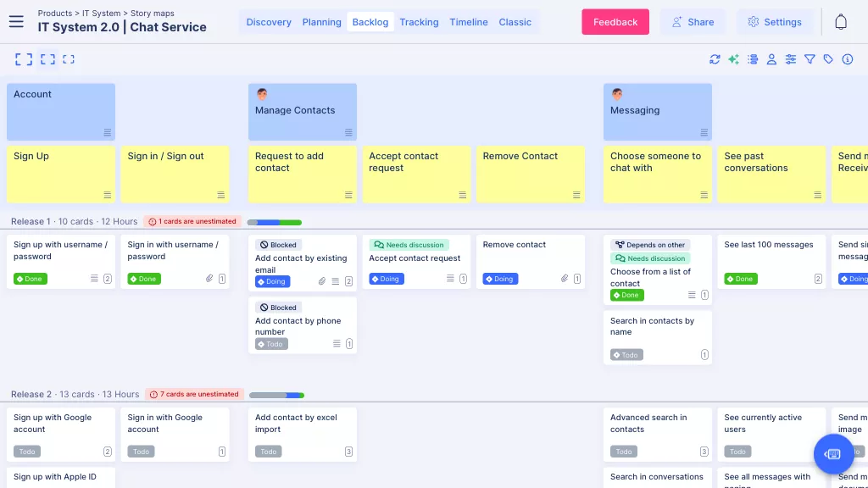
Task: Open the hamburger main menu
Action: click(x=16, y=22)
